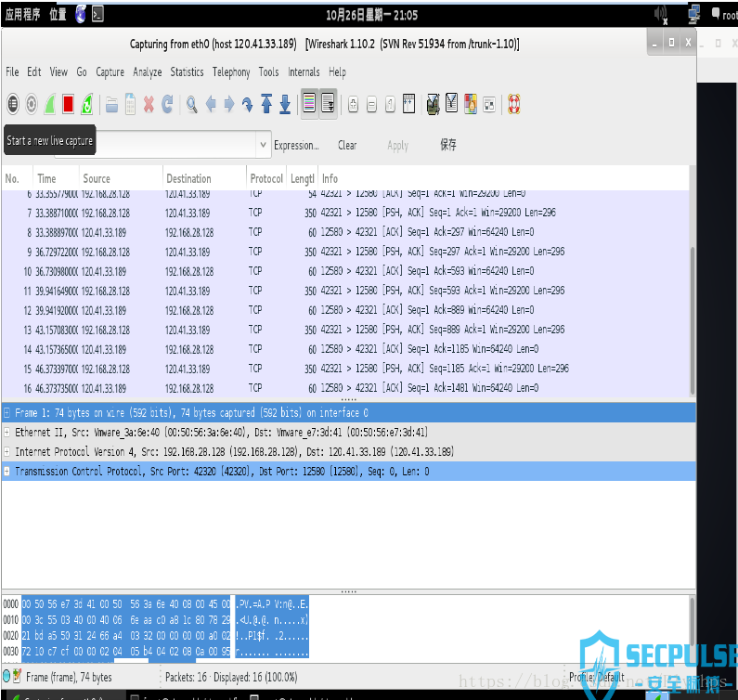This screenshot has height=700, width=738.
Task: Stop the running capture with red square
Action: [x=69, y=104]
